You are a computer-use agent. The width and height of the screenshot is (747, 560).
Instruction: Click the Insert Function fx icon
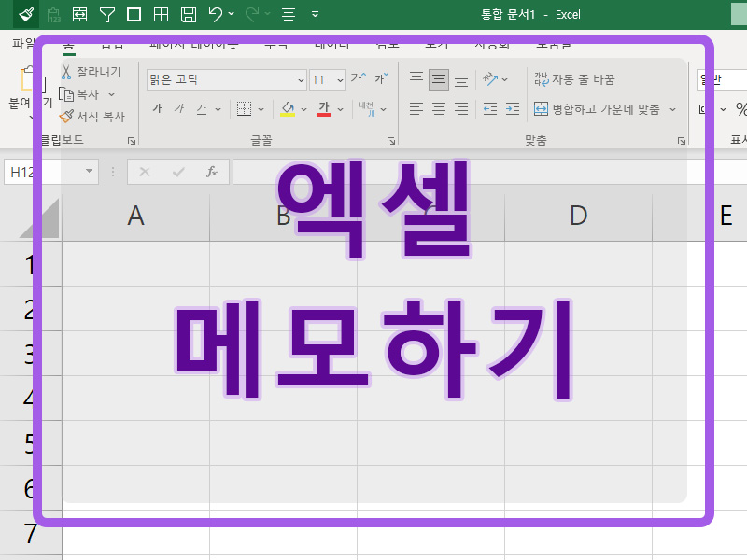point(212,172)
